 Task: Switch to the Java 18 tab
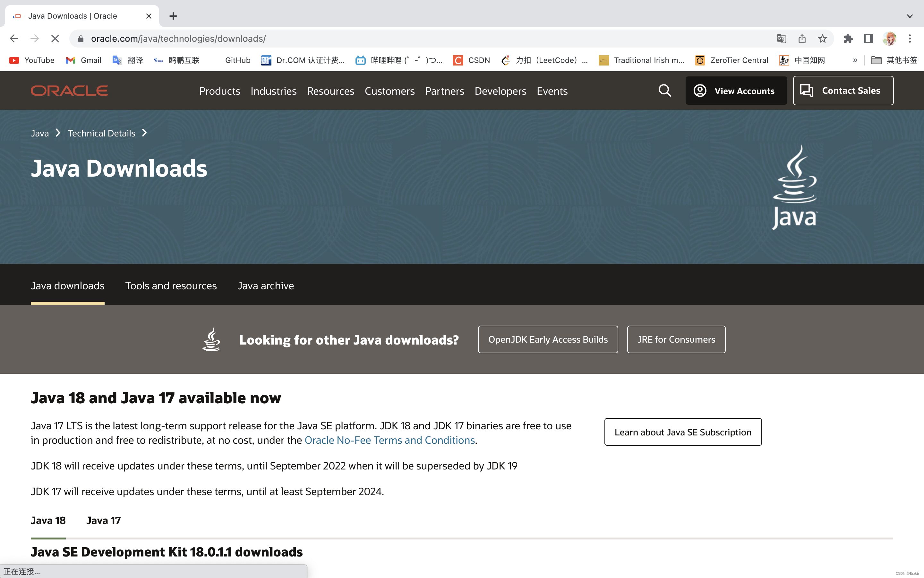click(x=48, y=520)
